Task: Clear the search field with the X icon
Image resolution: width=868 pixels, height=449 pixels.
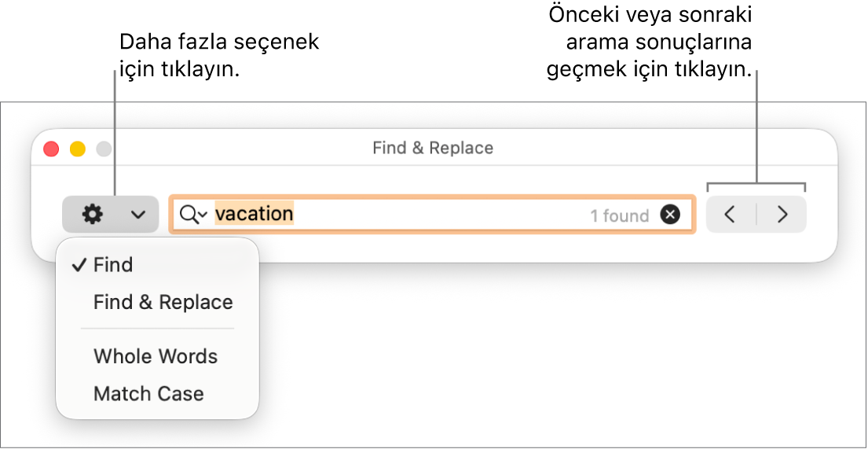Action: pyautogui.click(x=670, y=215)
